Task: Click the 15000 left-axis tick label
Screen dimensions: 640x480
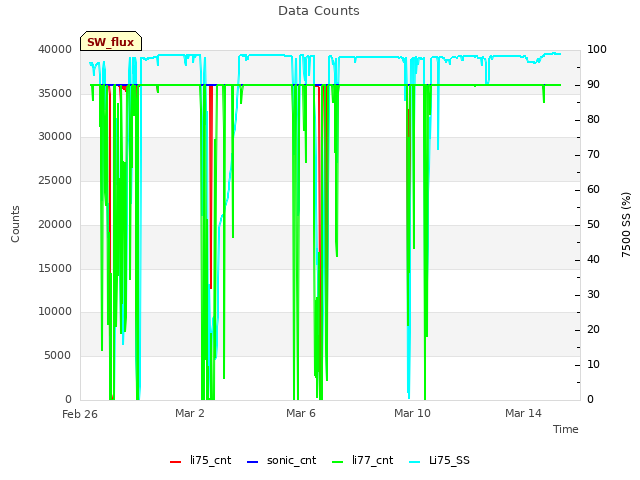Action: pos(55,269)
